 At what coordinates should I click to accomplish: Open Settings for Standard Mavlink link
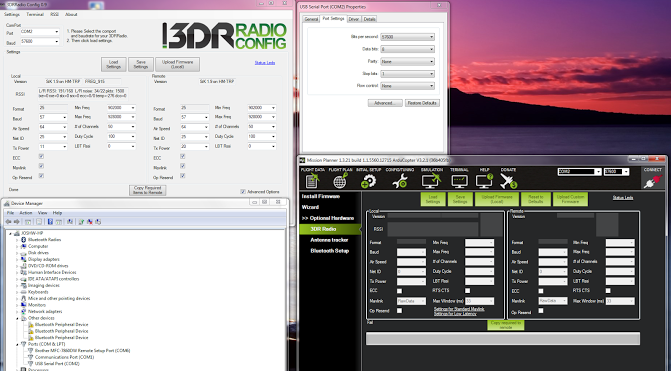(459, 309)
